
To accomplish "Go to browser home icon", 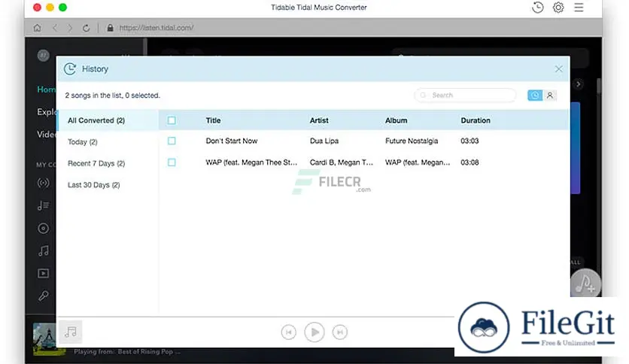I will pos(38,28).
